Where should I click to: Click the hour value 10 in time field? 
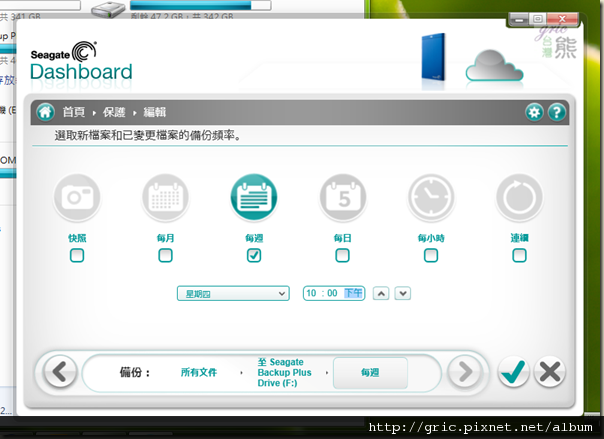(311, 293)
